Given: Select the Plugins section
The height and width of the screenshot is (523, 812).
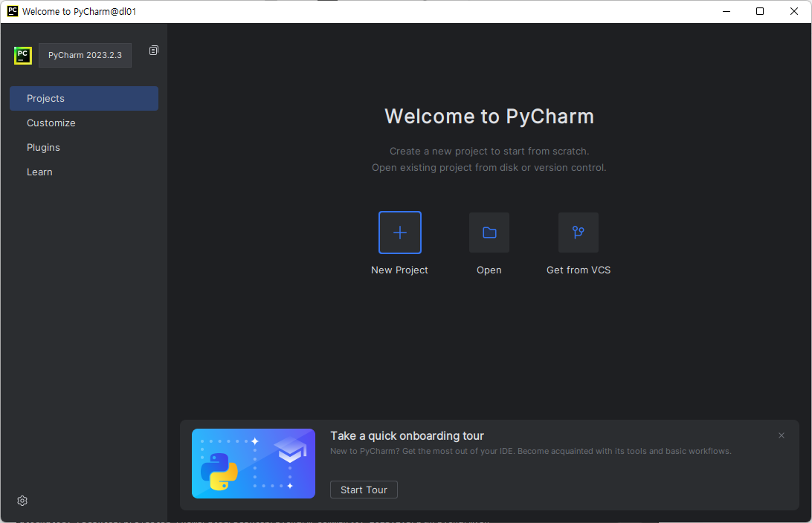Looking at the screenshot, I should point(43,147).
